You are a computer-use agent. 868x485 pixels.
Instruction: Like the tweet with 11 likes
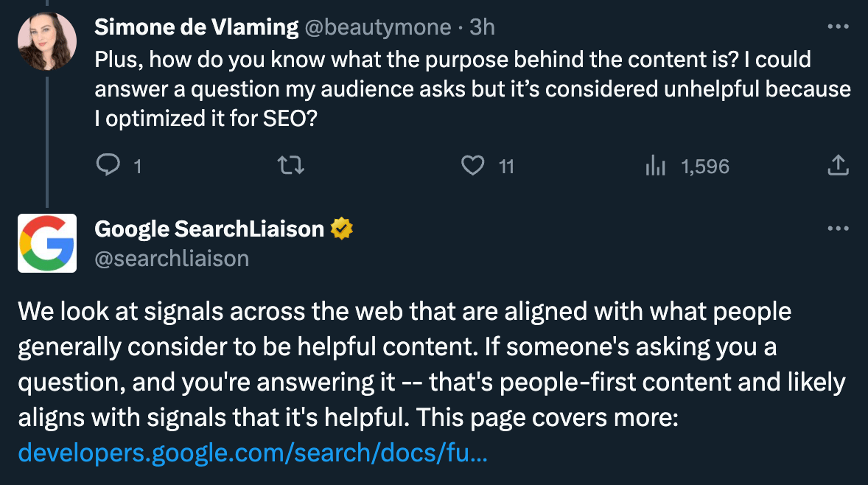point(472,166)
